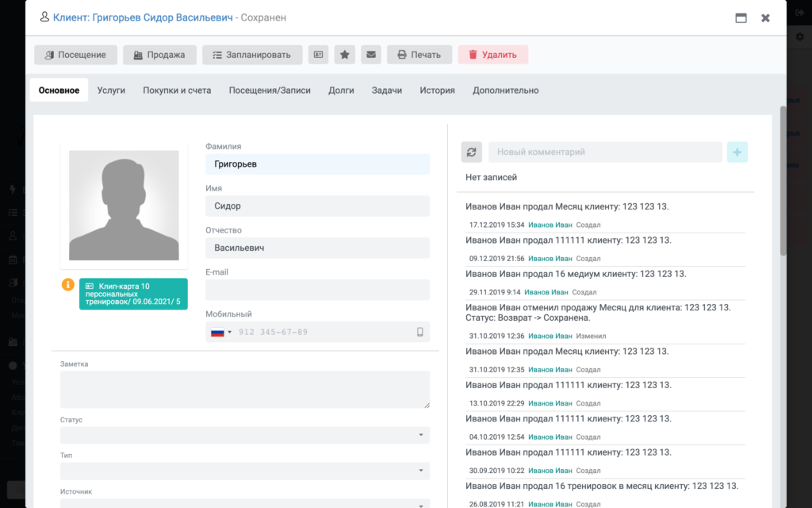Open Иванов Иван link on 29.11.2019 9:14 entry
Viewport: 812px width, 508px height.
[546, 292]
